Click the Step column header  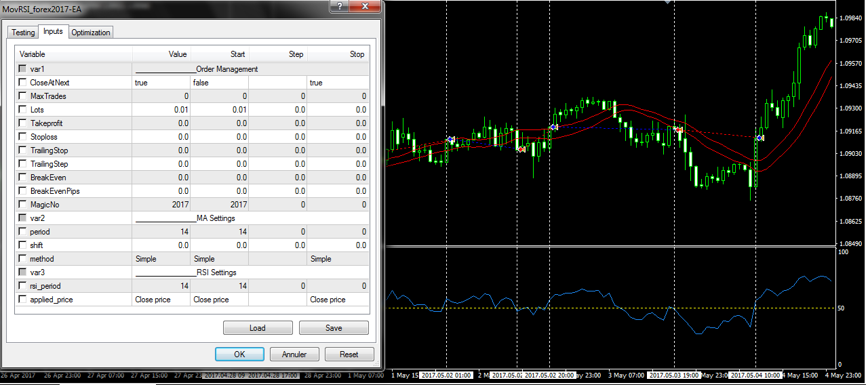click(x=278, y=54)
